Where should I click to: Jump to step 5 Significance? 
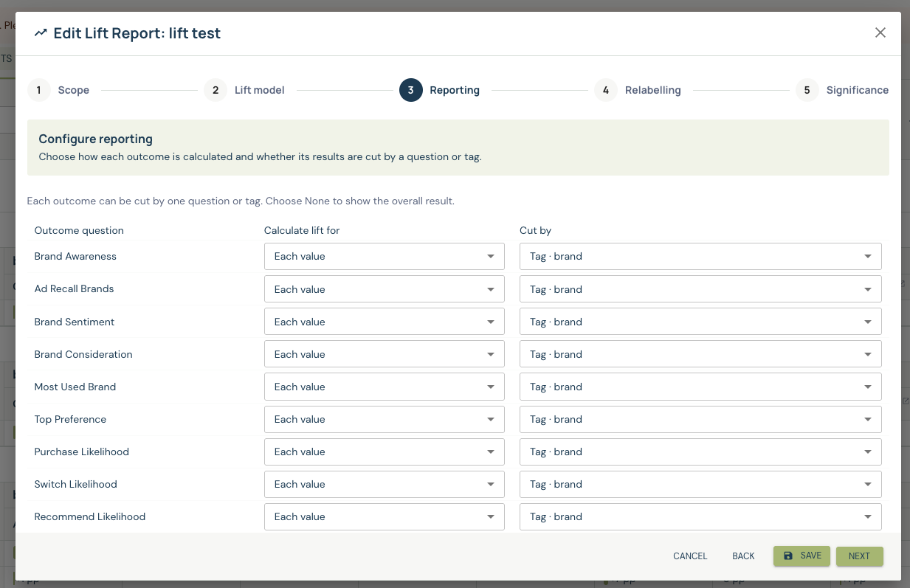tap(842, 90)
